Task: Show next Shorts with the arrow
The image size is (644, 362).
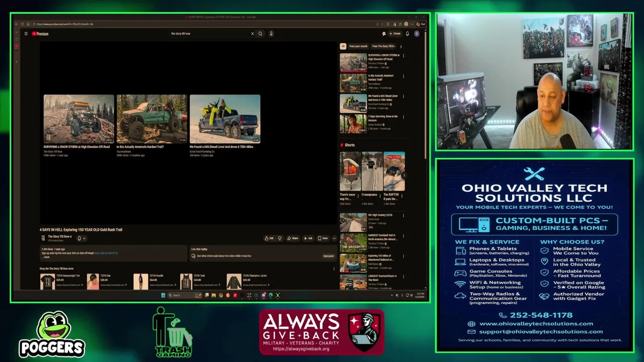Action: click(x=403, y=175)
